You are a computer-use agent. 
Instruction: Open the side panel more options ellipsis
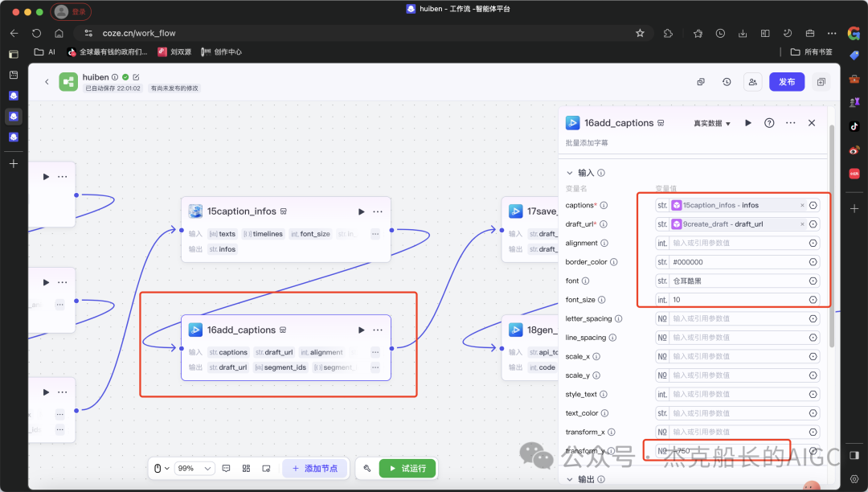791,123
